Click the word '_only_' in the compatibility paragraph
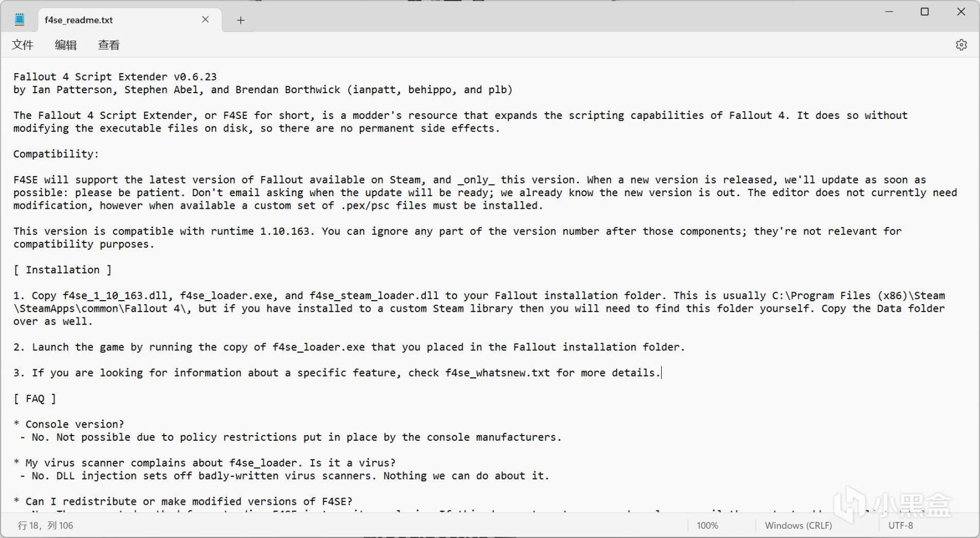The height and width of the screenshot is (538, 980). (476, 180)
